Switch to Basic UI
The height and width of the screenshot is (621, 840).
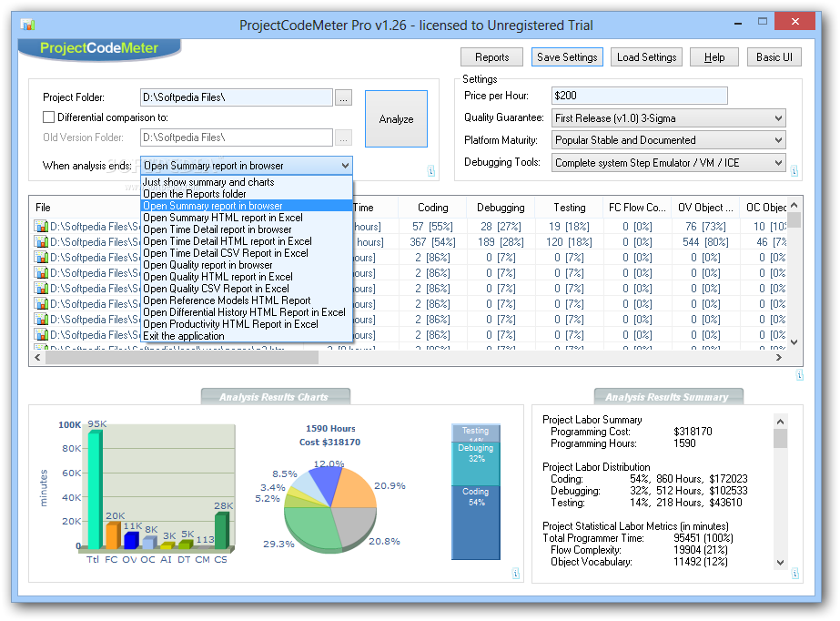click(774, 57)
